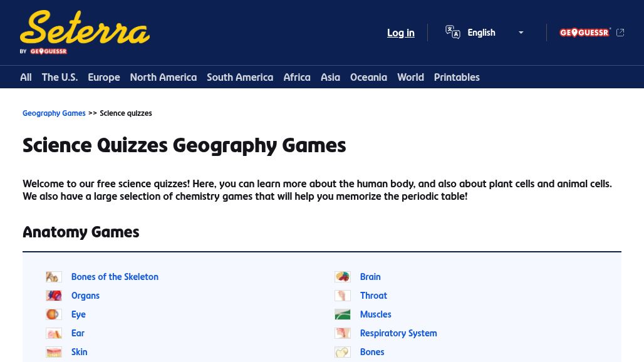644x362 pixels.
Task: Open the Printables navigation tab
Action: point(457,77)
